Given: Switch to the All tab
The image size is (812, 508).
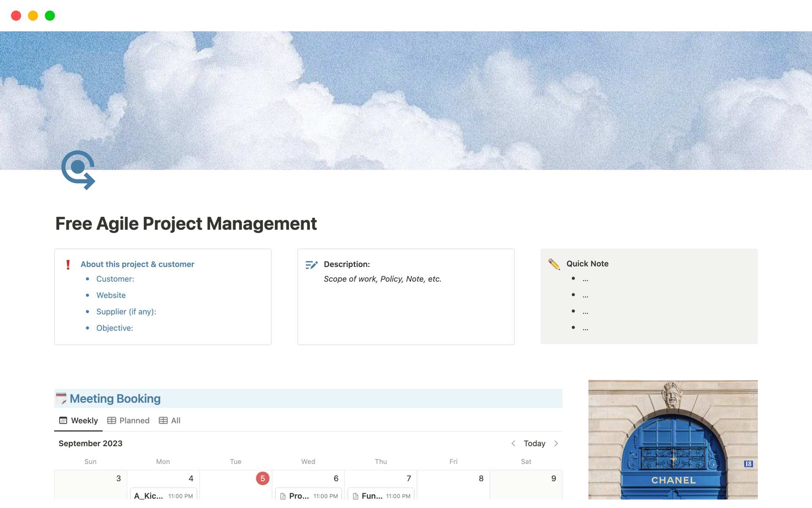Looking at the screenshot, I should 175,420.
